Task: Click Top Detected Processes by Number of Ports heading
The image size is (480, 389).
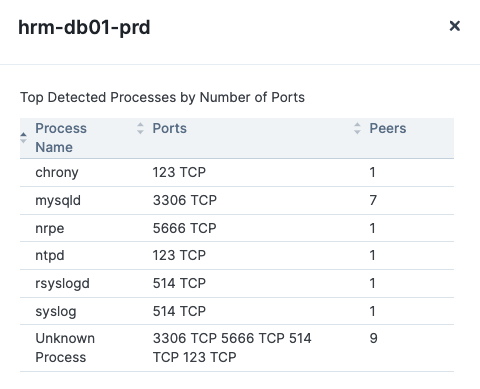Action: click(162, 97)
